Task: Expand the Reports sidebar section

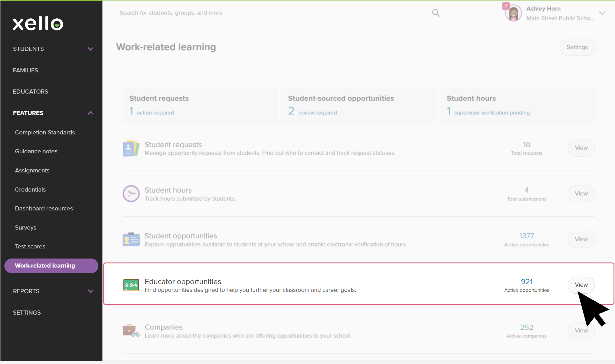Action: point(91,291)
